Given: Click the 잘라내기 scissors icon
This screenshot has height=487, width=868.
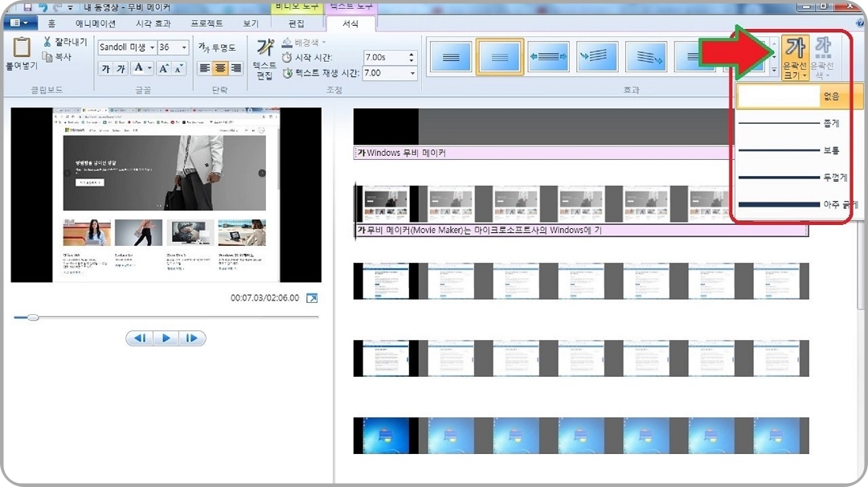Looking at the screenshot, I should tap(47, 42).
